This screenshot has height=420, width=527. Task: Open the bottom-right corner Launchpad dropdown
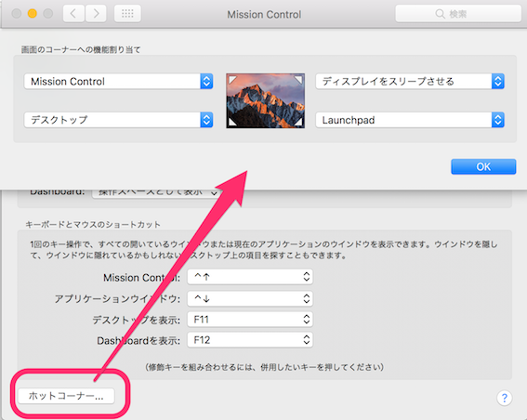tap(410, 120)
